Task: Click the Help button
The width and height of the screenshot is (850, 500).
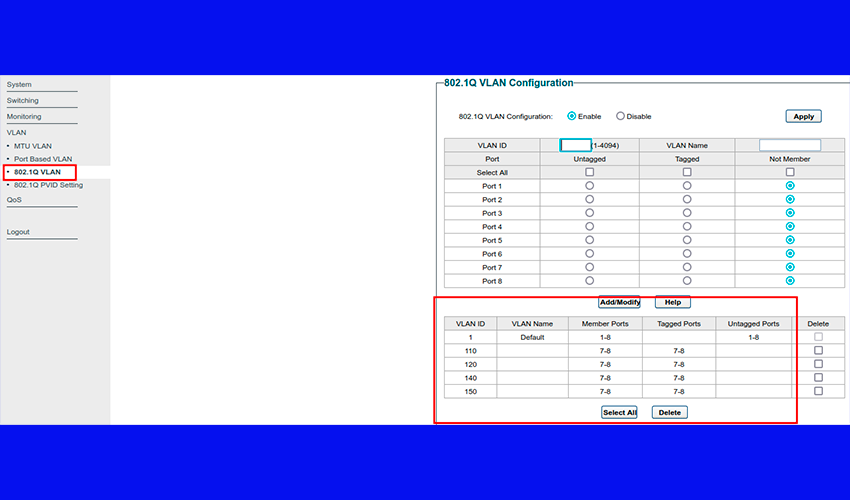Action: coord(673,302)
